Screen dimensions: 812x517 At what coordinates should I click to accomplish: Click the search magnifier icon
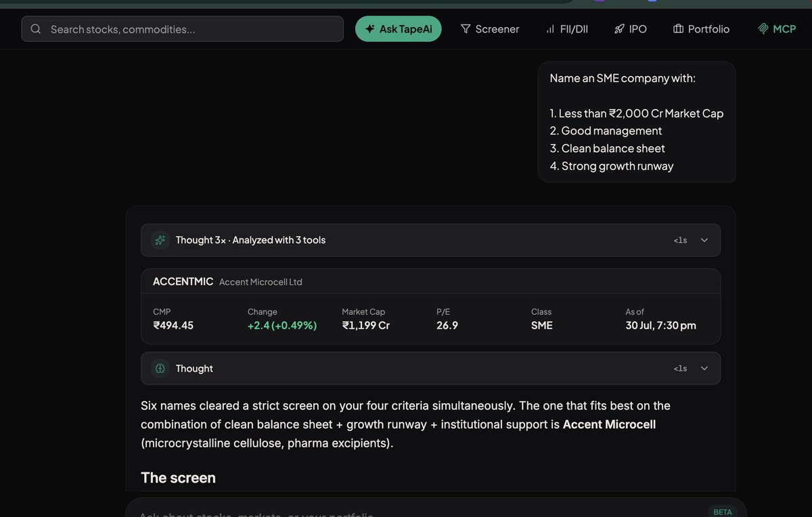[x=36, y=29]
